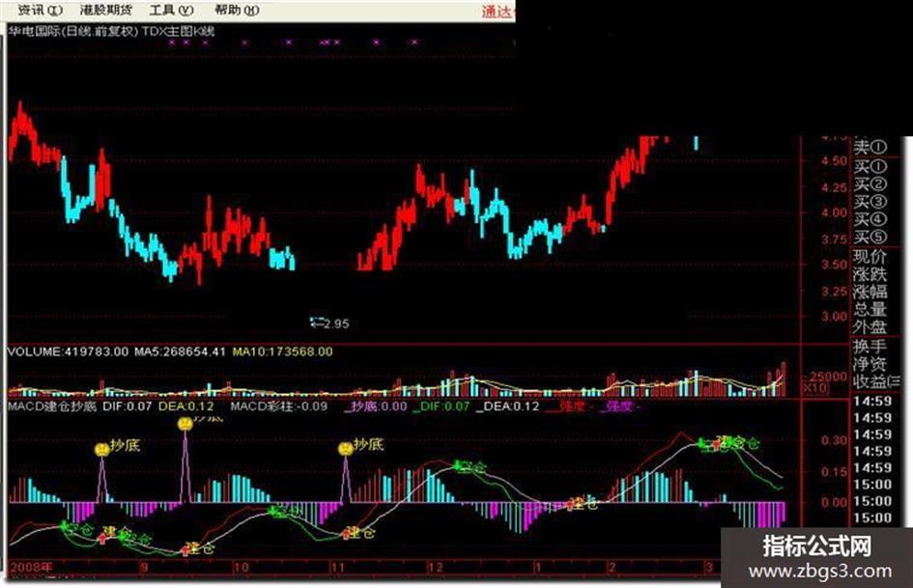
Task: Click the 空仓 green marker at the December MACD peak
Action: (x=458, y=465)
